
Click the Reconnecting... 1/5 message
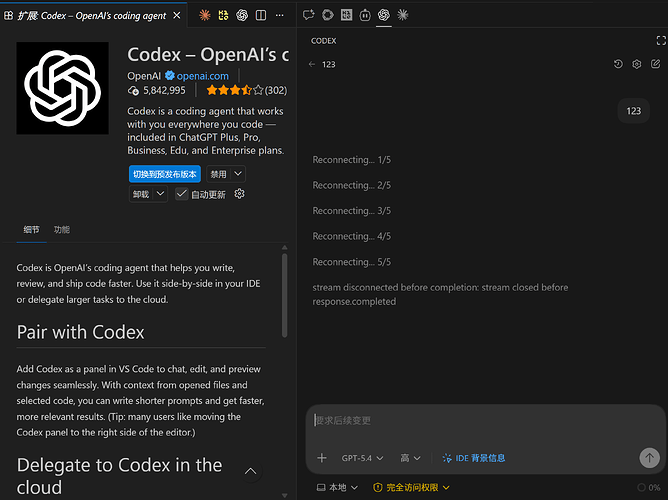[x=351, y=160]
